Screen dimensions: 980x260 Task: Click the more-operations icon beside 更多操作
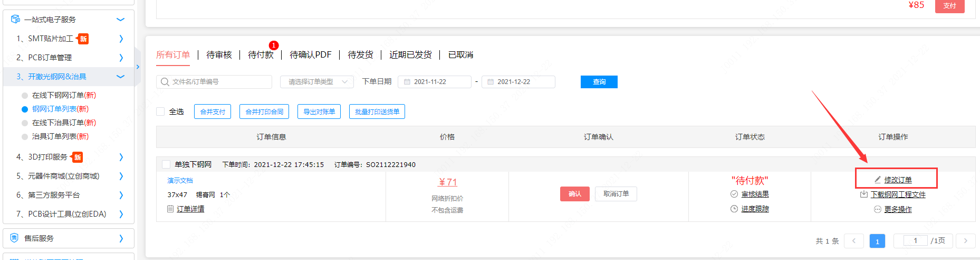click(x=877, y=209)
